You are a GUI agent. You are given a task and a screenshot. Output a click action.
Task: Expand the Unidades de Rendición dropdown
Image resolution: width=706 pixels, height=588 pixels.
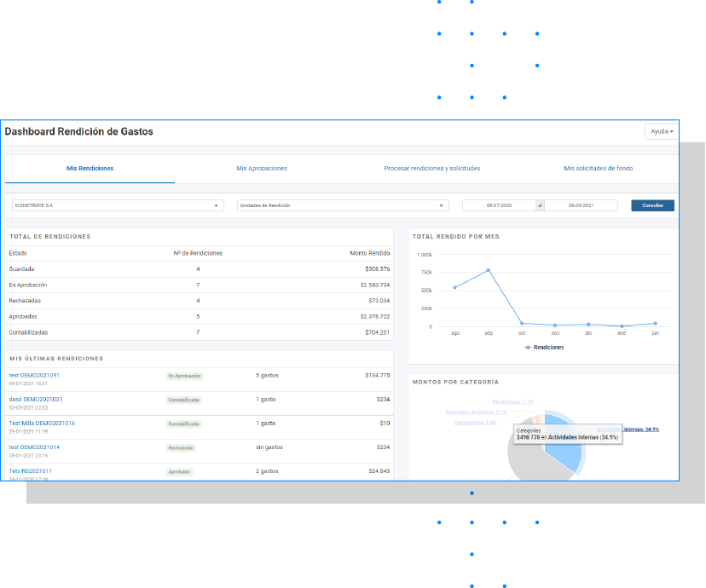tap(343, 205)
